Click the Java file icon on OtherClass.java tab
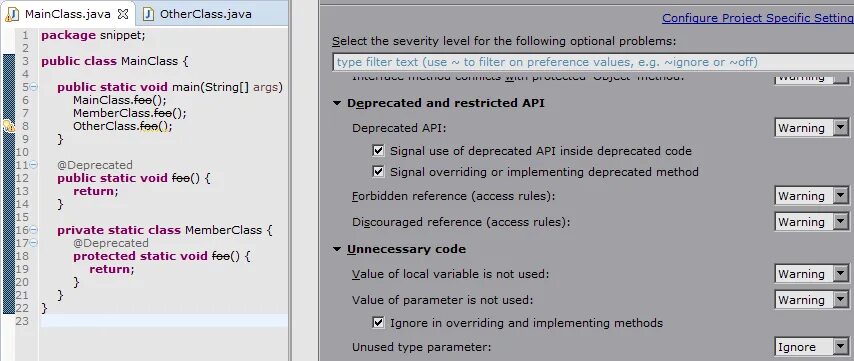854x361 pixels. [148, 14]
